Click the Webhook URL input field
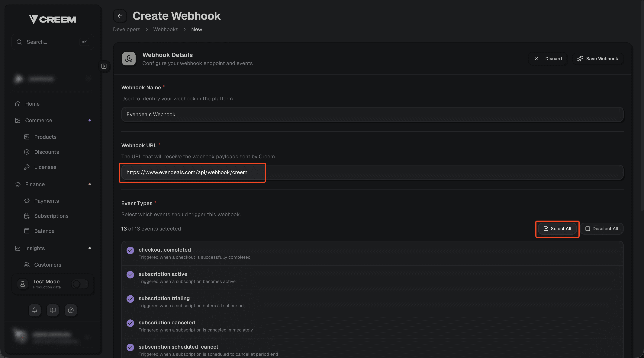Viewport: 644px width, 358px height. [x=192, y=172]
